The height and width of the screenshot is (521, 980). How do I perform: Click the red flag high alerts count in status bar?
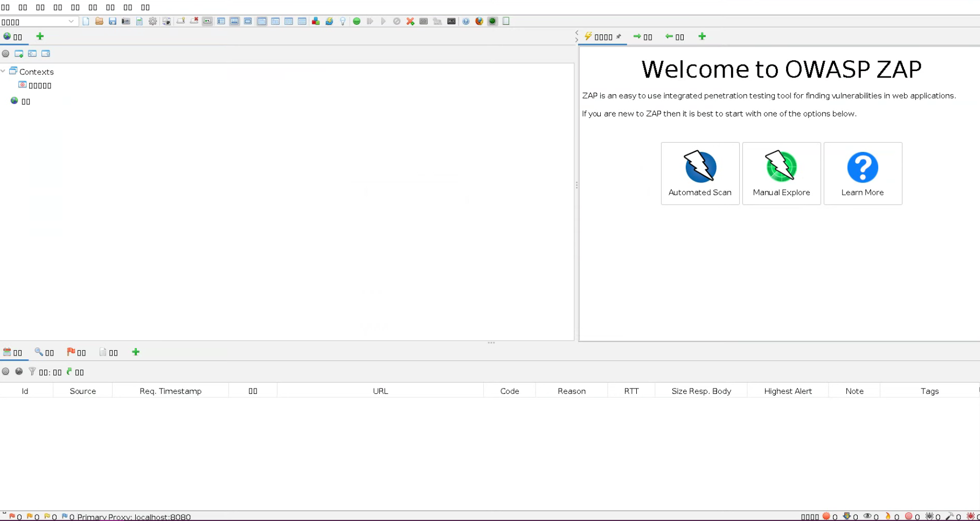(x=15, y=517)
